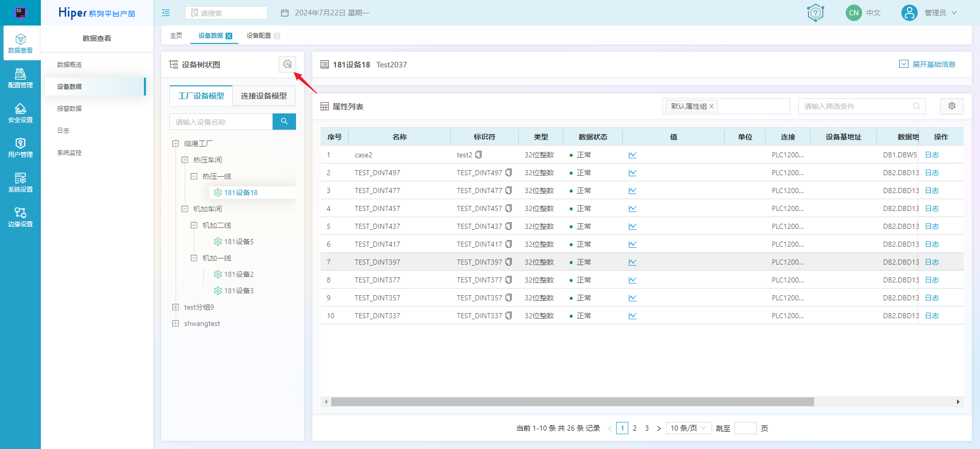Open 日志 link for case2 row

pyautogui.click(x=932, y=155)
